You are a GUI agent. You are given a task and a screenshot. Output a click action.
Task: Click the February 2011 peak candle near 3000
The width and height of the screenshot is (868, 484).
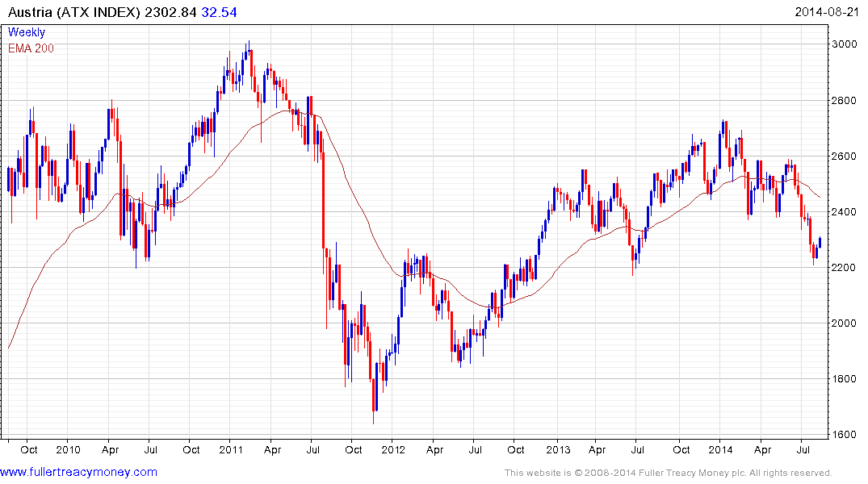[249, 50]
